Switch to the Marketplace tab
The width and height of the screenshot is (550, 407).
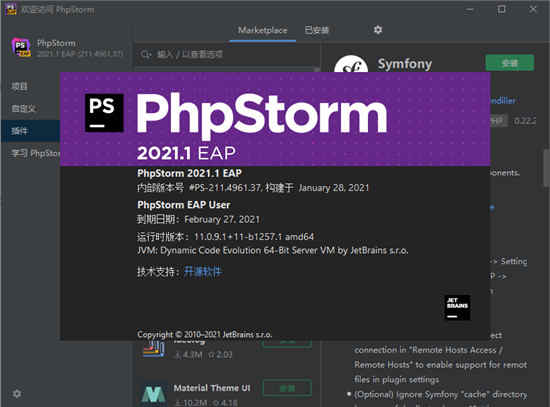(x=262, y=31)
